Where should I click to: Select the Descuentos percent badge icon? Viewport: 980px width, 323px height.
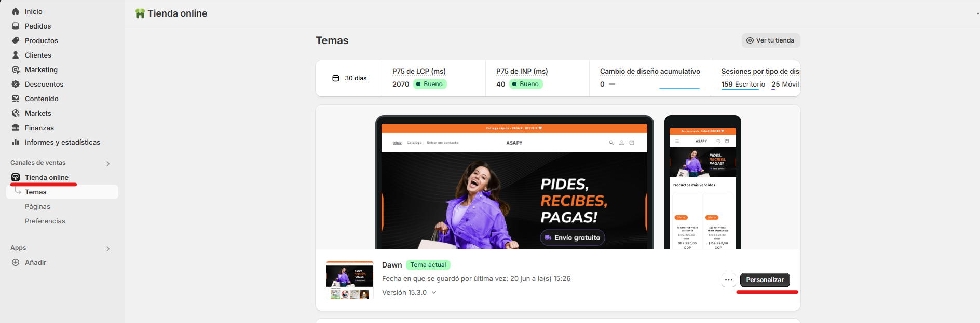click(16, 84)
